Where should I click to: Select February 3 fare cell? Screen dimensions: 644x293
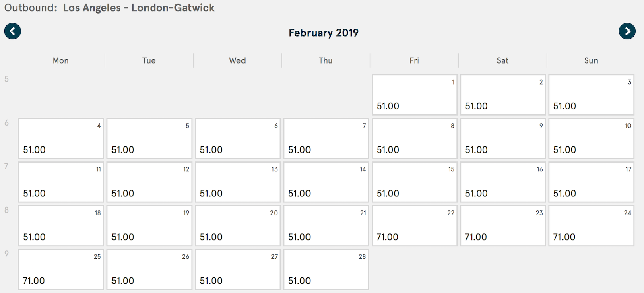(591, 95)
